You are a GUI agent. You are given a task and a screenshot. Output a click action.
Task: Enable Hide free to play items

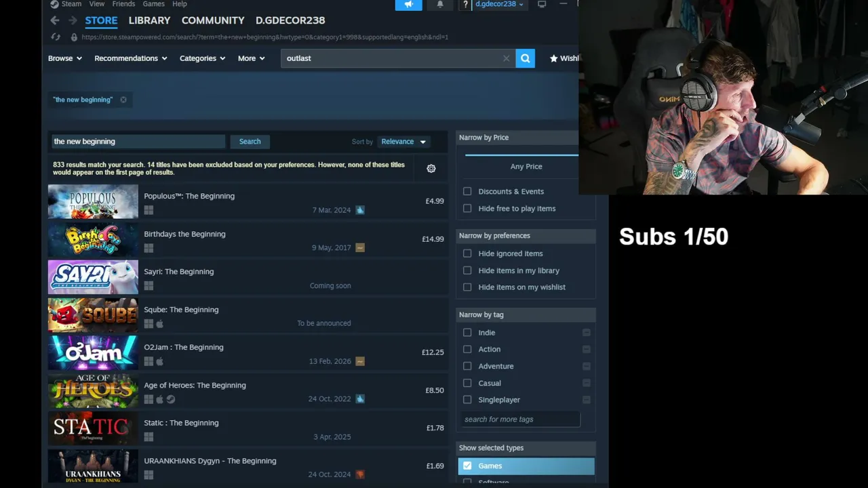pyautogui.click(x=467, y=209)
